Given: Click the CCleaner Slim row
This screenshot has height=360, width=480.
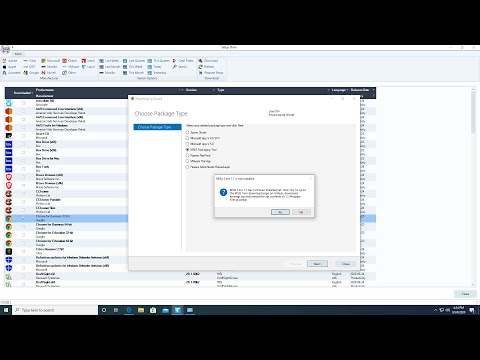Looking at the screenshot, I should tap(67, 210).
